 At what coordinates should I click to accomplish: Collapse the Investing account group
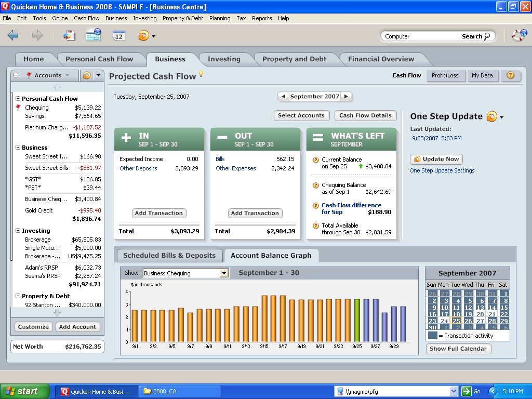pos(18,231)
